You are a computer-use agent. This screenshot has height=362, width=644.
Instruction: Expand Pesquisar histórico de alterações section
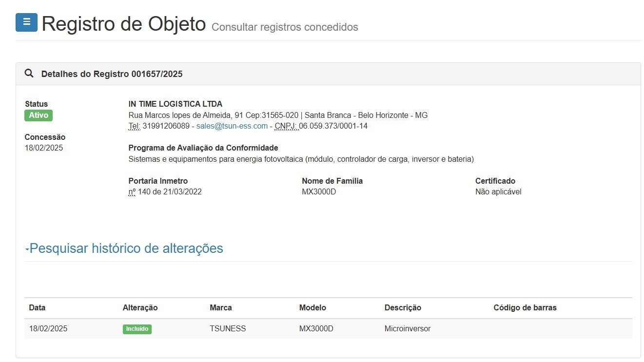(126, 248)
